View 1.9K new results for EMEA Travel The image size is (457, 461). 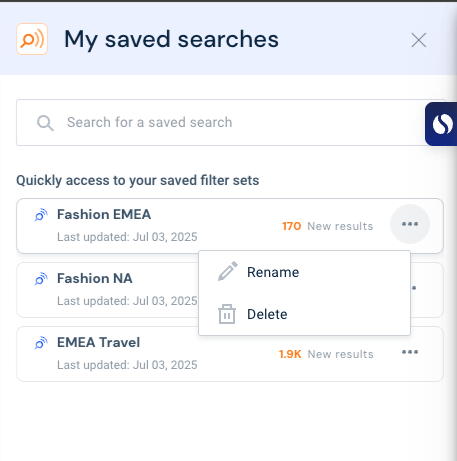(326, 354)
